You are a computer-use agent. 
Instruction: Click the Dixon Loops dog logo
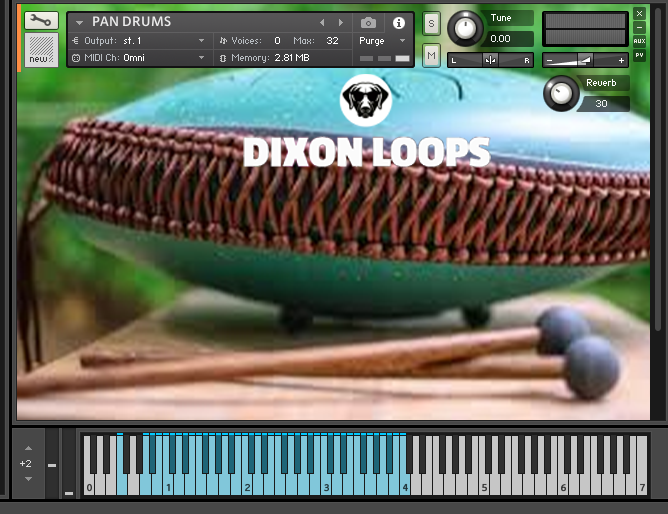(365, 100)
